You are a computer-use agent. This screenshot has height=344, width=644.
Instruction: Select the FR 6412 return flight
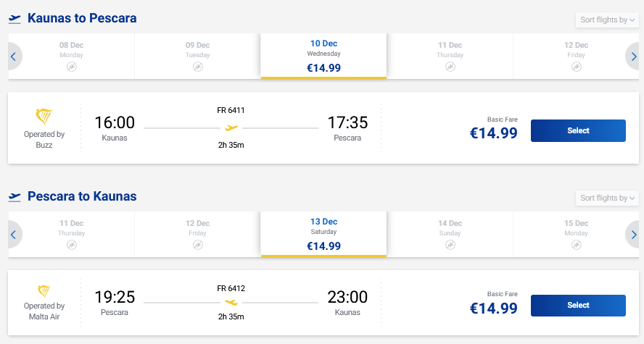click(578, 306)
